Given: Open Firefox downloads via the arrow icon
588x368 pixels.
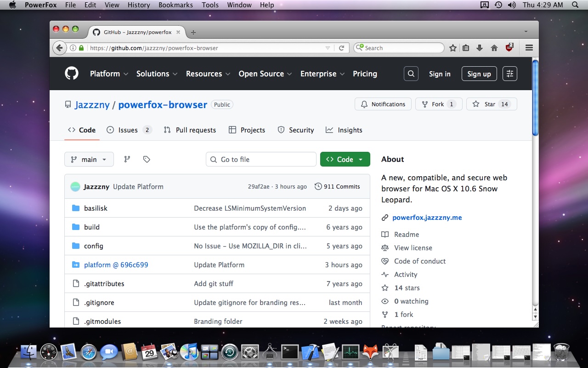Looking at the screenshot, I should (x=480, y=47).
